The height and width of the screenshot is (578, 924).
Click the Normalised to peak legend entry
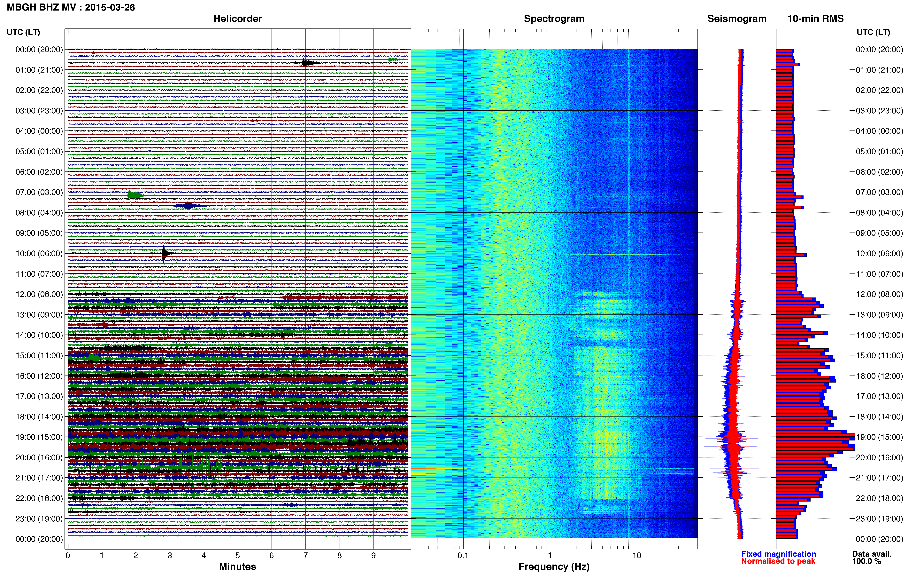point(778,561)
